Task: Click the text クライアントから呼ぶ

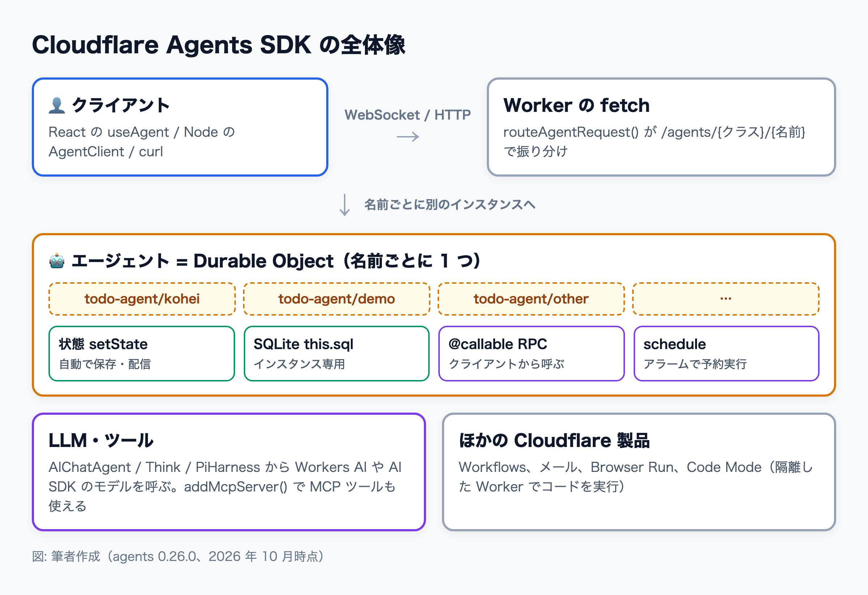Action: [x=506, y=364]
